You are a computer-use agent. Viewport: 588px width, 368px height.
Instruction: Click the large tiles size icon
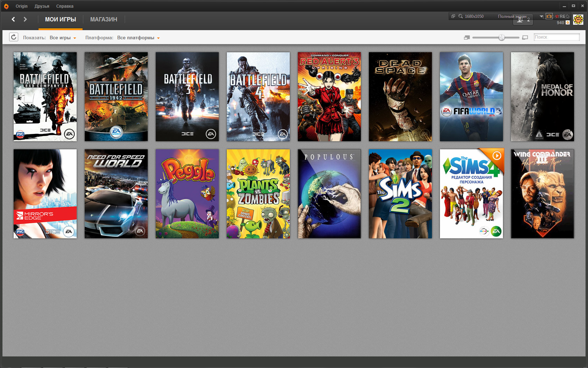pyautogui.click(x=525, y=38)
